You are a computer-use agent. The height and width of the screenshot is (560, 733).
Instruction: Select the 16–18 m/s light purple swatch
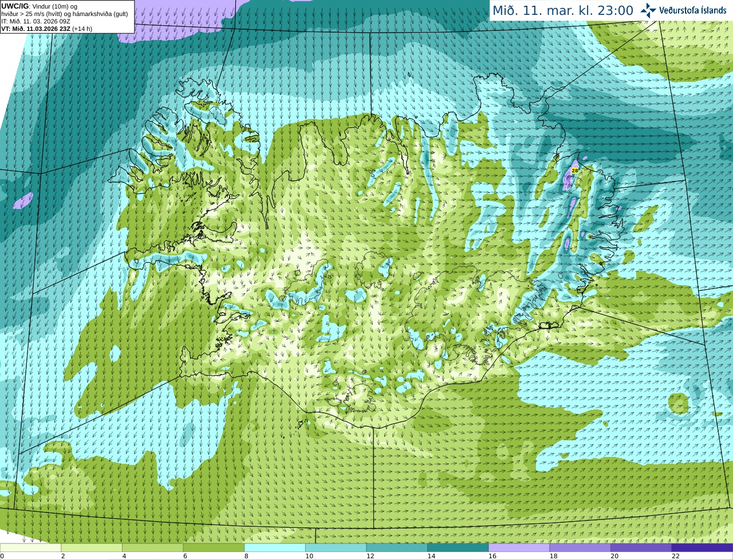click(519, 547)
